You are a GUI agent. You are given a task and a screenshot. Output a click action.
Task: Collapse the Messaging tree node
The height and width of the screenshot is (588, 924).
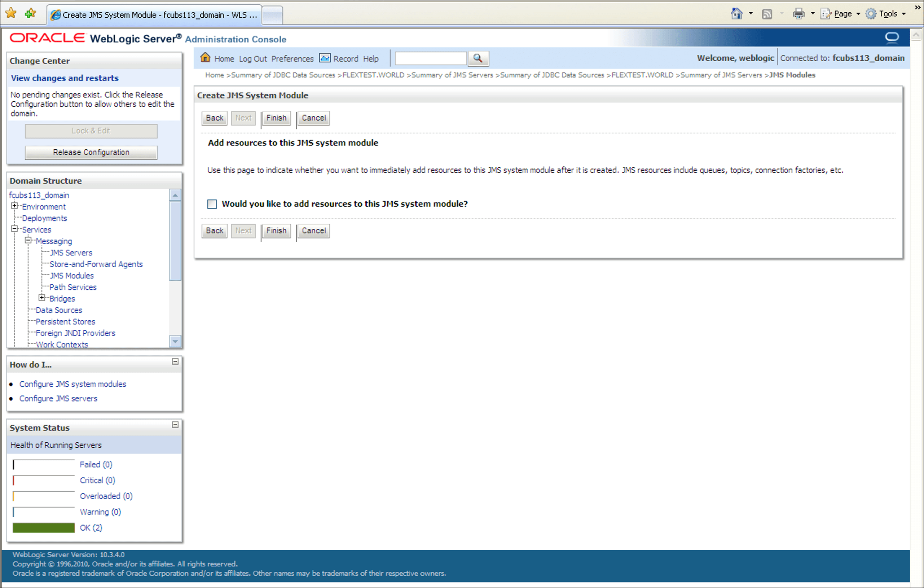coord(28,241)
